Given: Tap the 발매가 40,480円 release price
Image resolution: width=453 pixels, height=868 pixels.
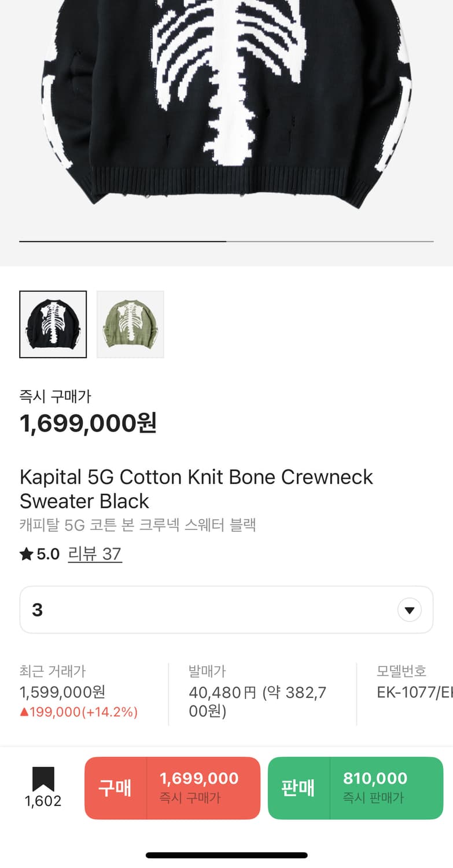Looking at the screenshot, I should tap(257, 701).
